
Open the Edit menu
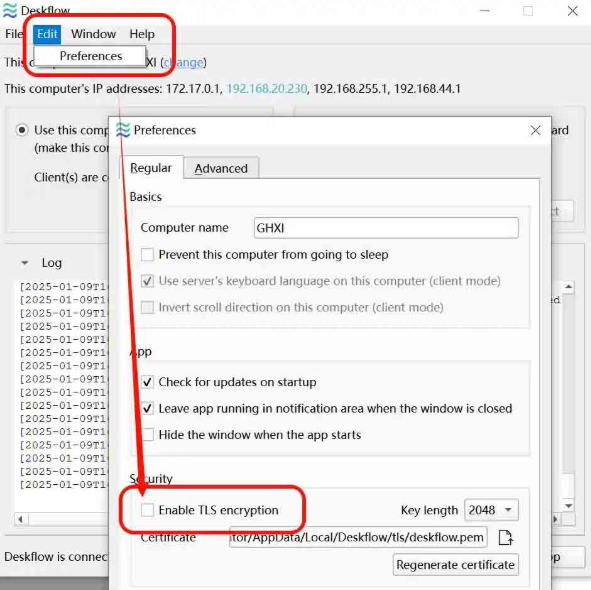point(47,34)
